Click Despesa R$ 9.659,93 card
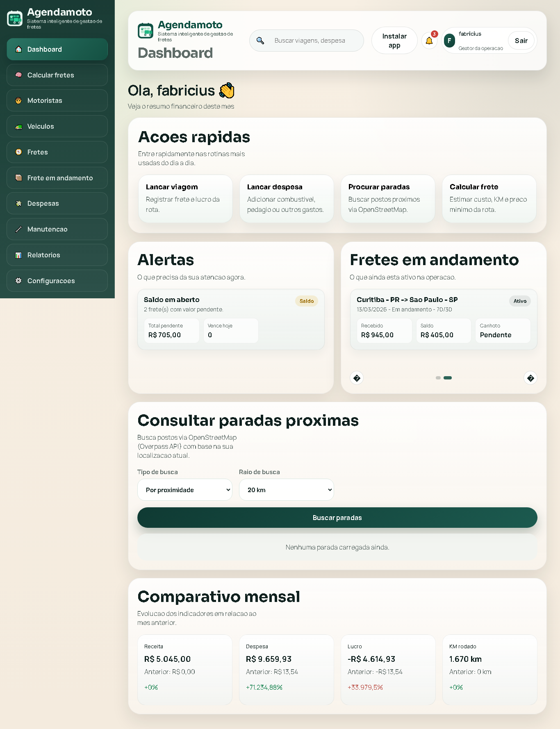The image size is (560, 729). coord(287,670)
